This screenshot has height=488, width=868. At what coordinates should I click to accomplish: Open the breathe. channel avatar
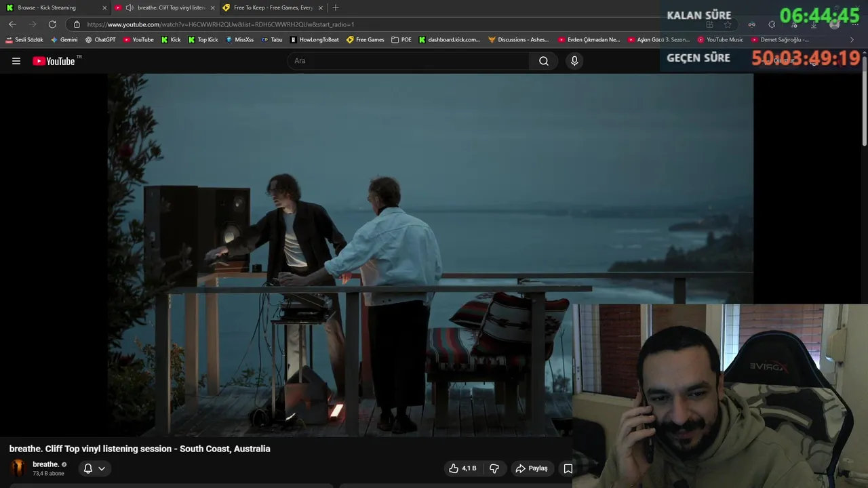click(x=18, y=468)
